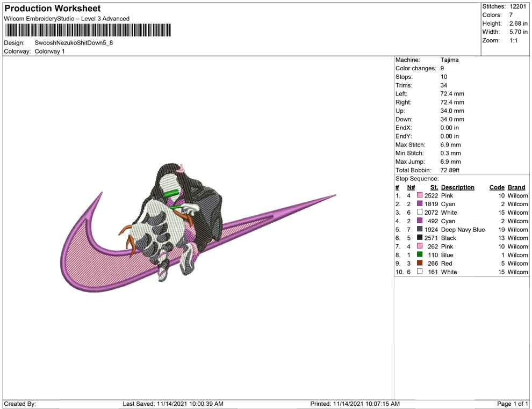Select the 'Last Saved: 11/14/2021 10:00:39 AM' footer text
Screen dimensions: 532x409
pos(173,404)
